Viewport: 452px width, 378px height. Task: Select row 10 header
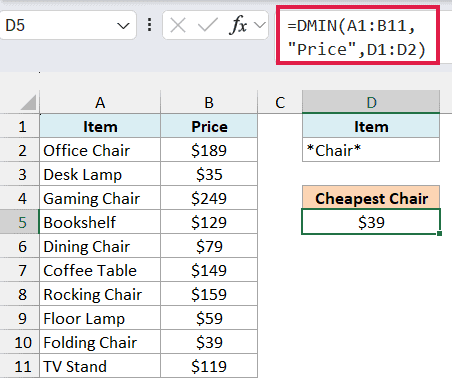(20, 342)
